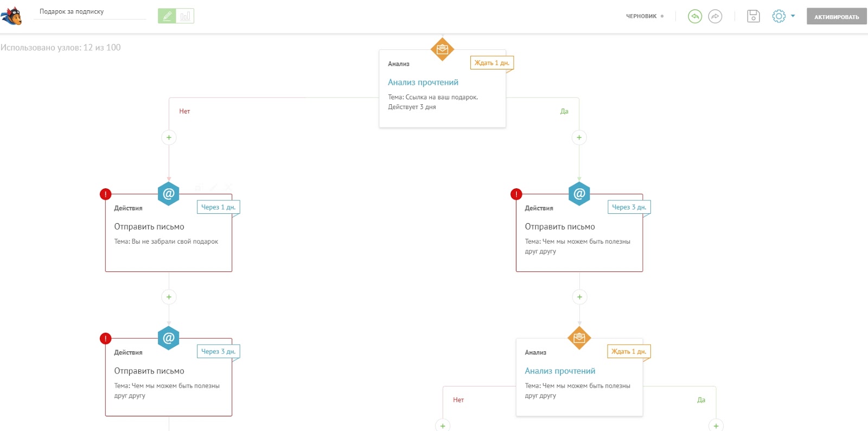Click the АКТИВИРОВАТЬ button
Viewport: 868px width, 431px height.
point(837,16)
